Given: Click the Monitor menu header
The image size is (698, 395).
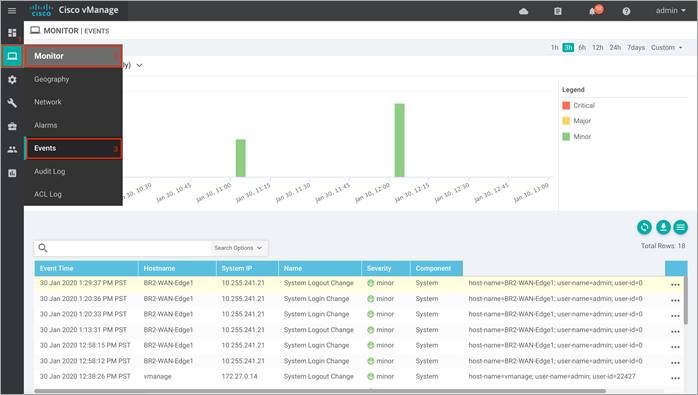Looking at the screenshot, I should [x=73, y=56].
